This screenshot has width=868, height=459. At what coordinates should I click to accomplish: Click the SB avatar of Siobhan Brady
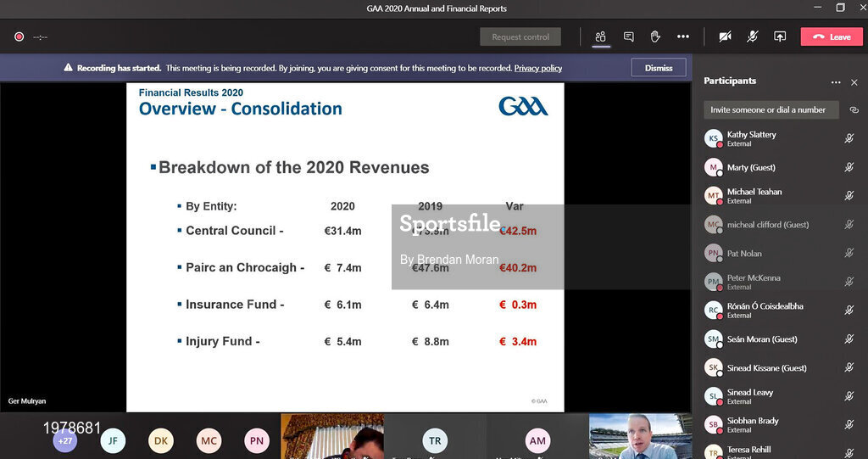tap(714, 424)
